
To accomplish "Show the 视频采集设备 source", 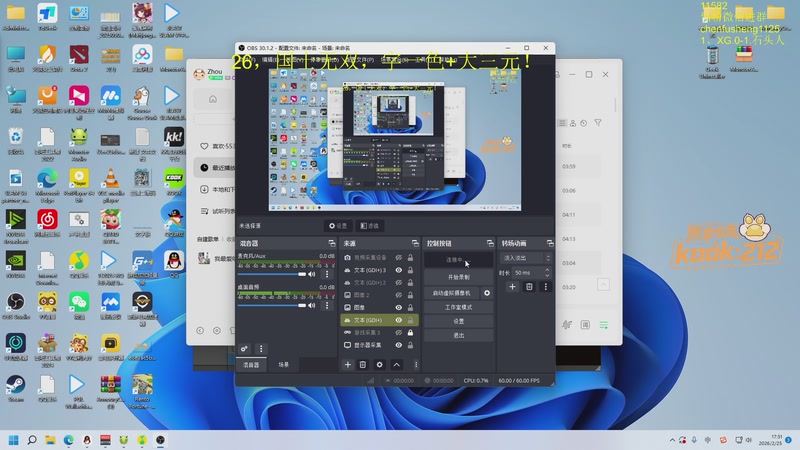I will tap(398, 258).
